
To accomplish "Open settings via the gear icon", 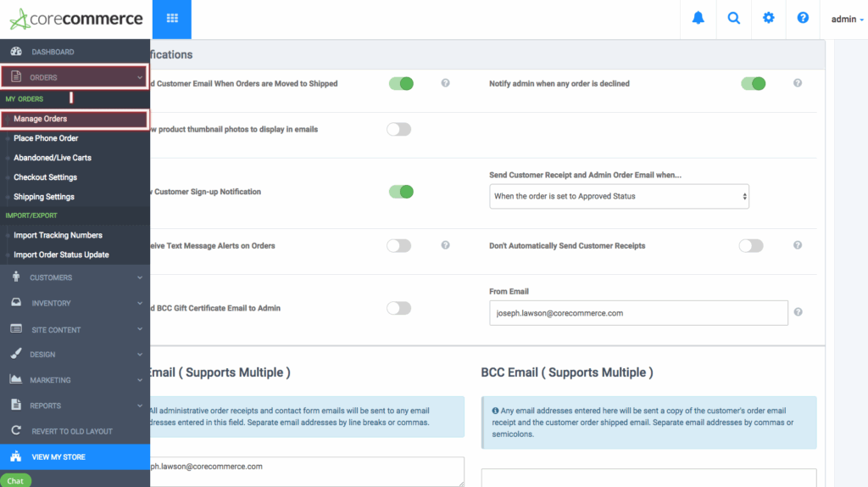I will pyautogui.click(x=768, y=19).
